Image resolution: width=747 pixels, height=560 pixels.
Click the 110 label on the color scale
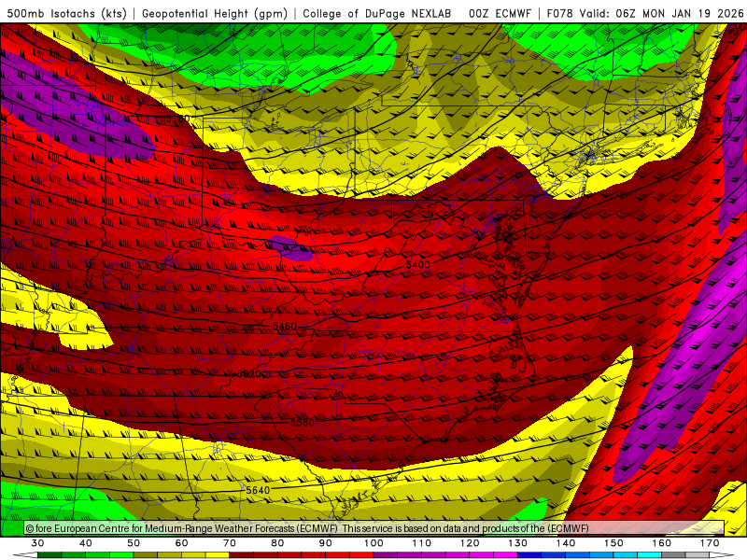click(x=422, y=543)
